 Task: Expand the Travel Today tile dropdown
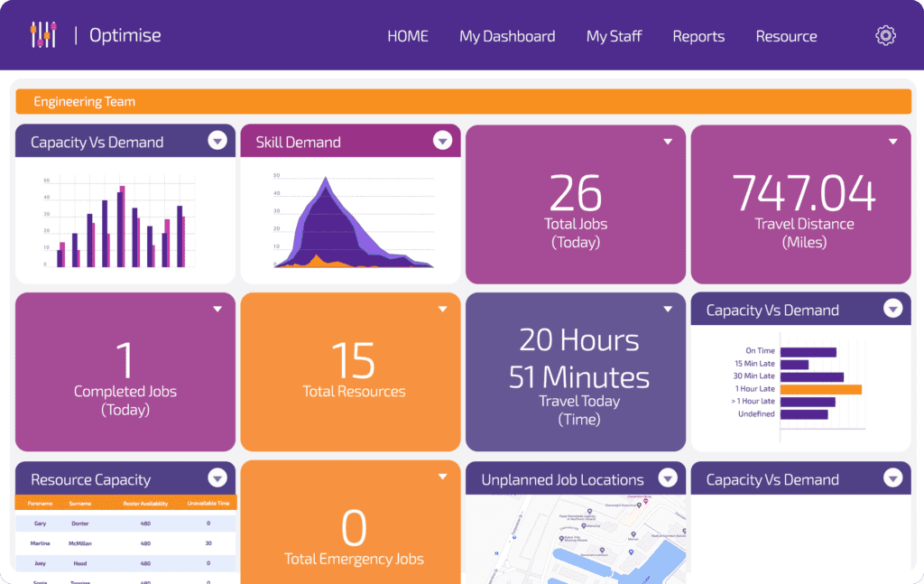click(668, 309)
